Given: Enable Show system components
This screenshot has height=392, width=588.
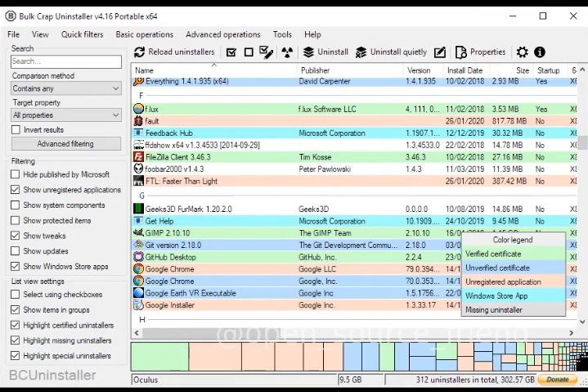Looking at the screenshot, I should (15, 205).
